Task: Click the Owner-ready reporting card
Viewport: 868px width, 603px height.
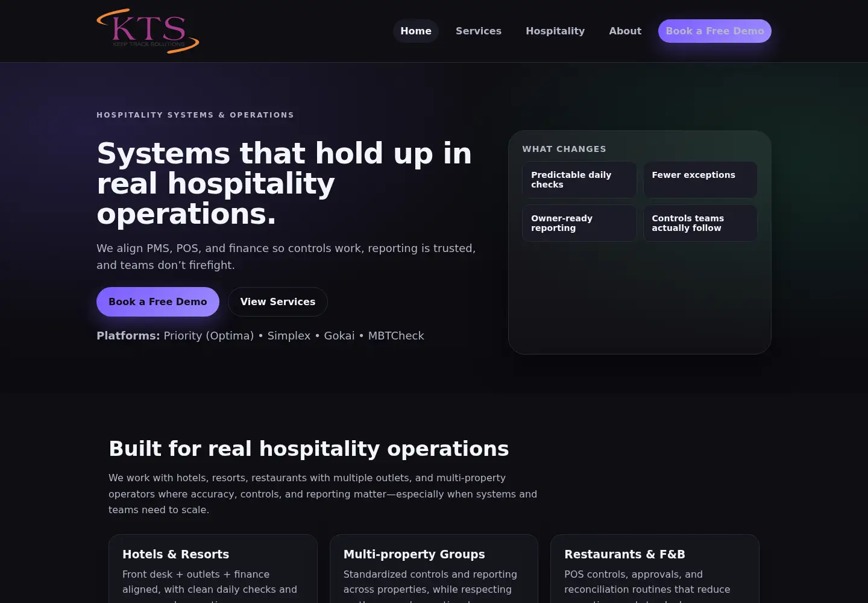Action: [x=579, y=223]
